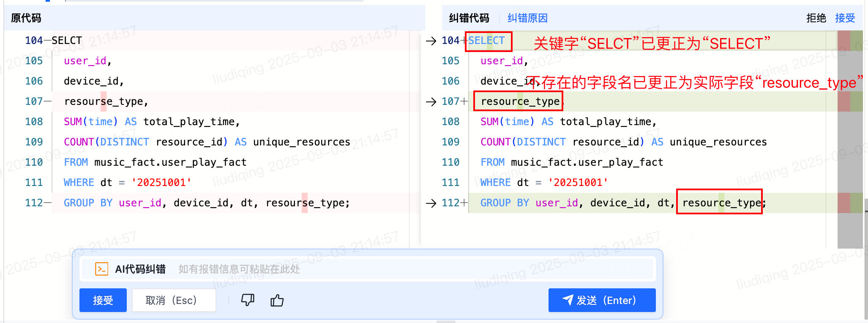Image resolution: width=868 pixels, height=323 pixels.
Task: Click the AI代码纠错 terminal icon
Action: click(102, 269)
